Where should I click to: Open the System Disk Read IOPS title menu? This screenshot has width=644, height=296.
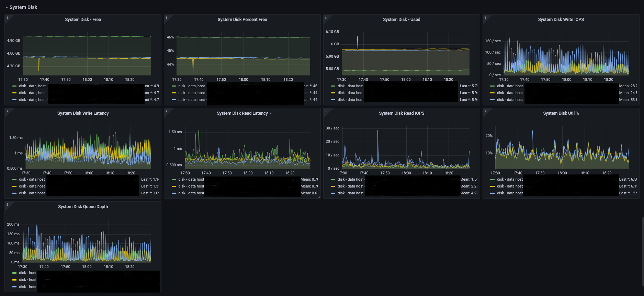pos(402,113)
